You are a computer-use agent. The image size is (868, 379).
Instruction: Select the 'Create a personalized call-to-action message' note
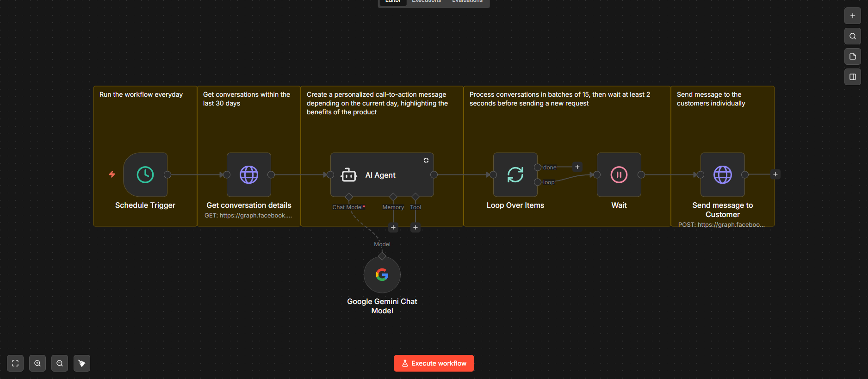382,156
